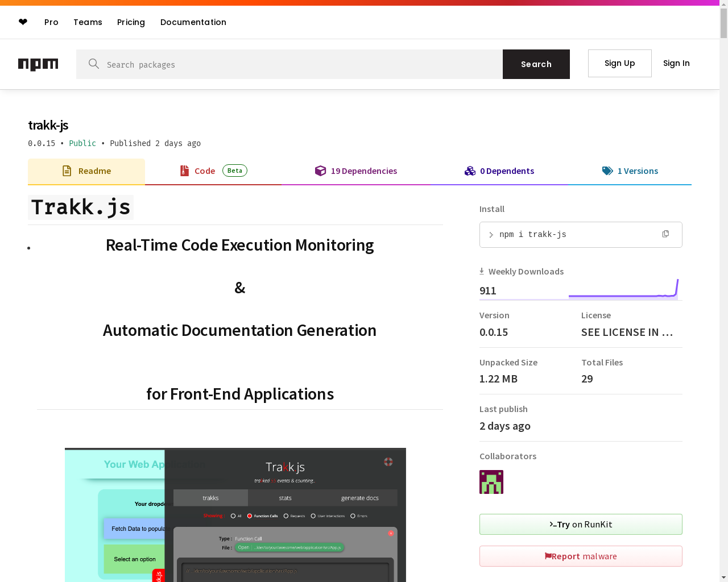Click generate docs tab in readme screenshot
The height and width of the screenshot is (582, 728).
(x=360, y=498)
